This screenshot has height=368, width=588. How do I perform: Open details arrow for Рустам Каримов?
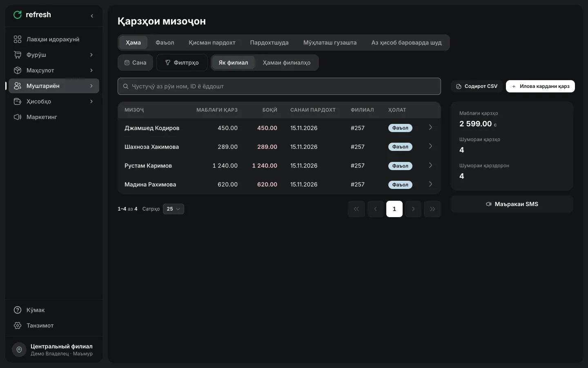[x=430, y=165]
